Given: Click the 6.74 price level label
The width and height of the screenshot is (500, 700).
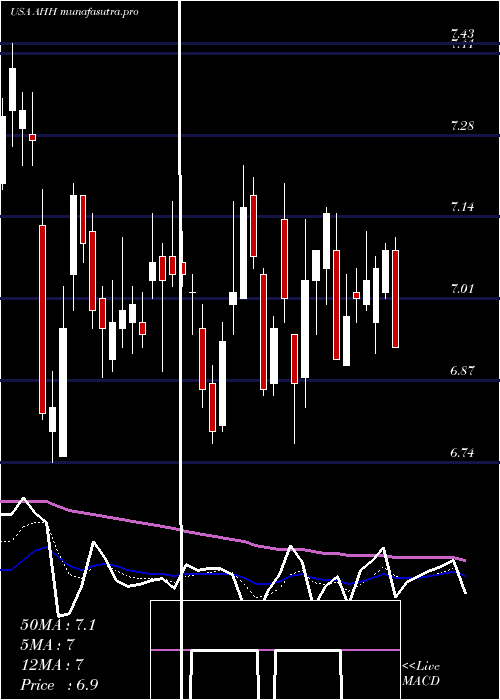Looking at the screenshot, I should [462, 453].
